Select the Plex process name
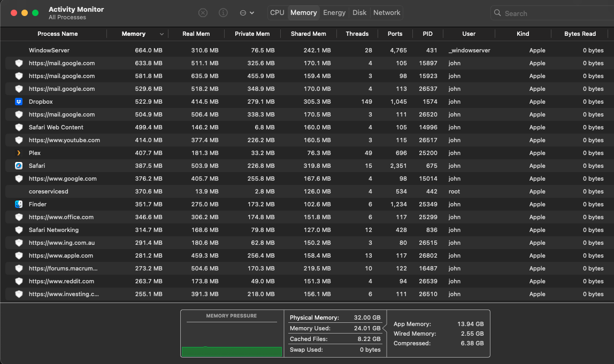 (x=34, y=153)
